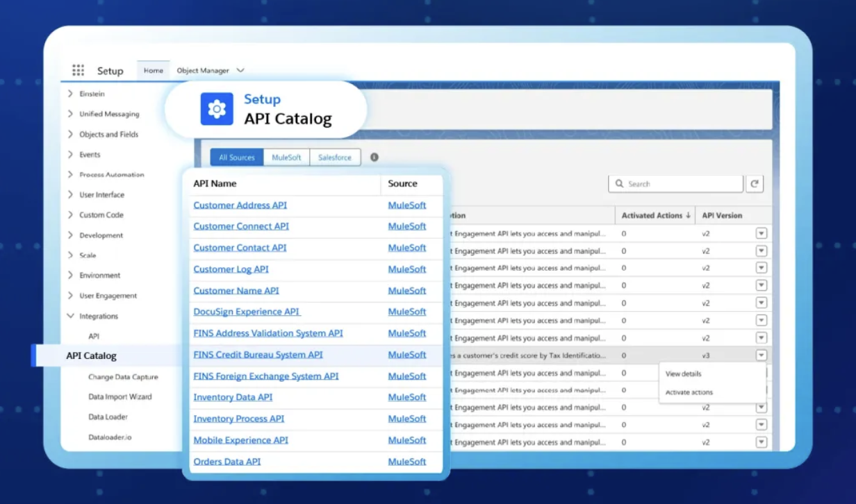Open the Object Manager dropdown chevron
This screenshot has height=504, width=856.
point(240,70)
